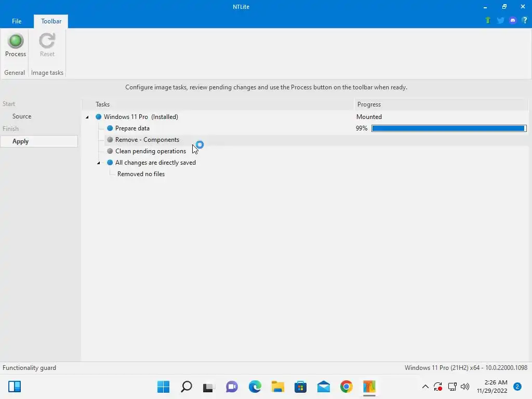Click the Windows 11 Pro (21H2) x64 version text
This screenshot has height=399, width=532.
[x=466, y=368]
